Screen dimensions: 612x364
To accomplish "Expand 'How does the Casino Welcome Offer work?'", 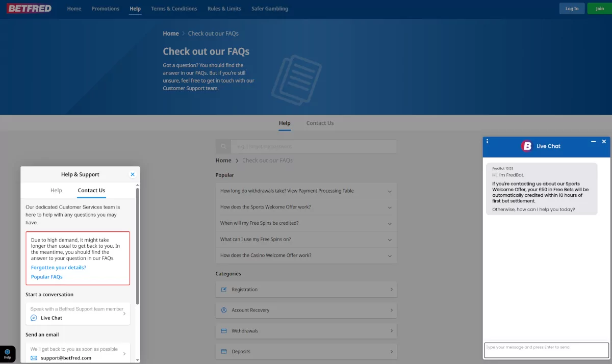I will tap(306, 255).
